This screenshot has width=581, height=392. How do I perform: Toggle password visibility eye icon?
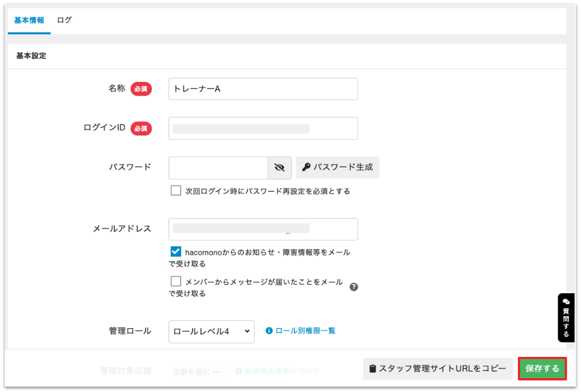(x=279, y=168)
